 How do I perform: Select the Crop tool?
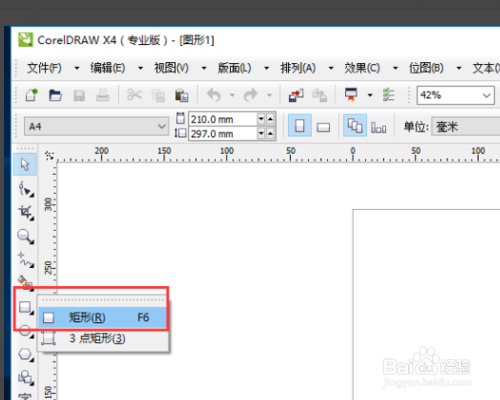tap(26, 212)
